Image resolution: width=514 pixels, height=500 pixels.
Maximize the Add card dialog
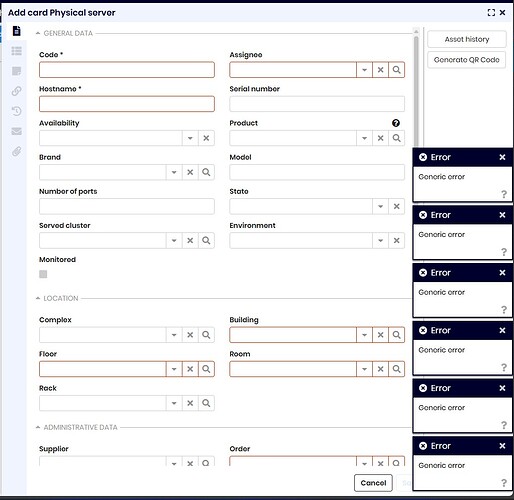(491, 13)
